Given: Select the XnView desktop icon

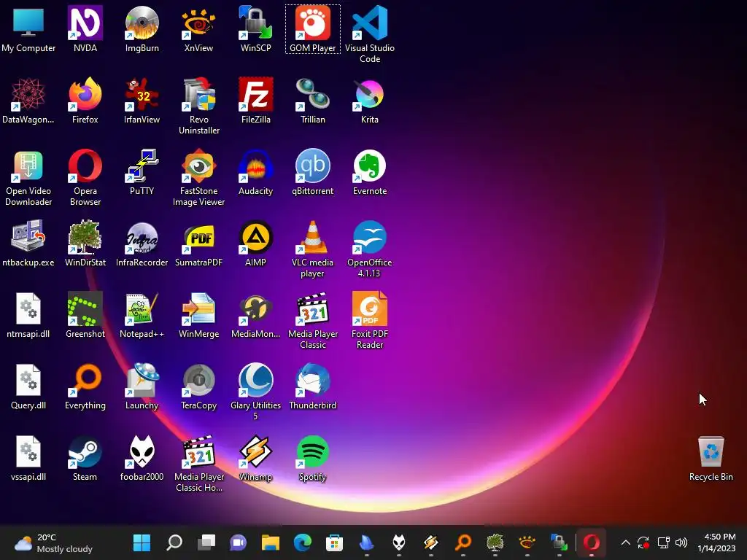Looking at the screenshot, I should [198, 28].
